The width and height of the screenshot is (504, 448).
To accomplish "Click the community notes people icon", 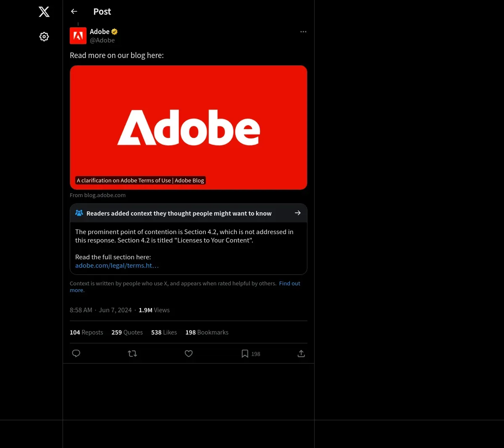I will pos(79,213).
